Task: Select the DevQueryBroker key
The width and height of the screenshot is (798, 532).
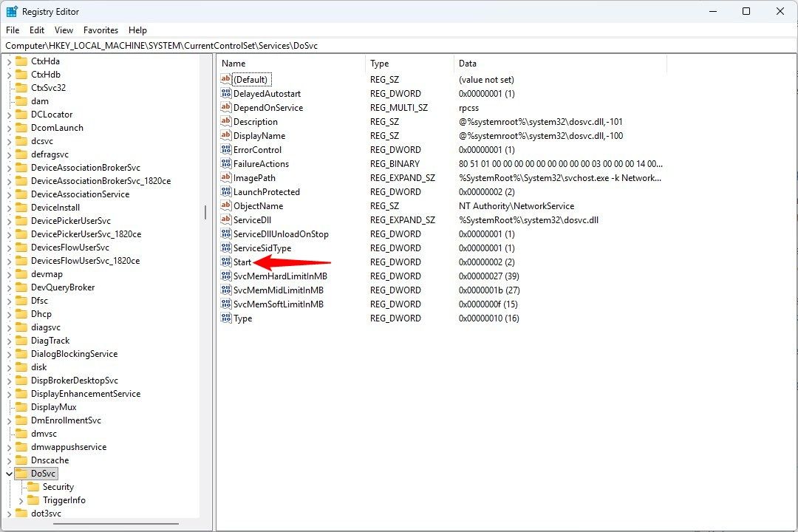Action: [x=63, y=287]
